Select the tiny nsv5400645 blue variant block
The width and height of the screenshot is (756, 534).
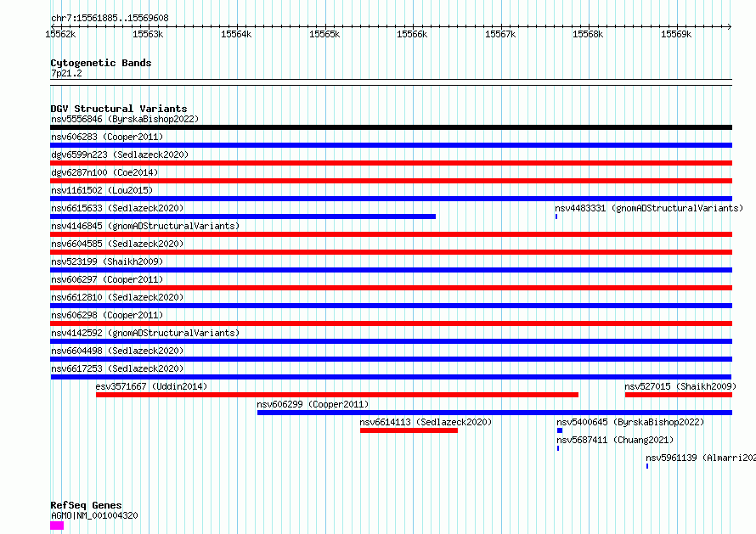pyautogui.click(x=560, y=430)
